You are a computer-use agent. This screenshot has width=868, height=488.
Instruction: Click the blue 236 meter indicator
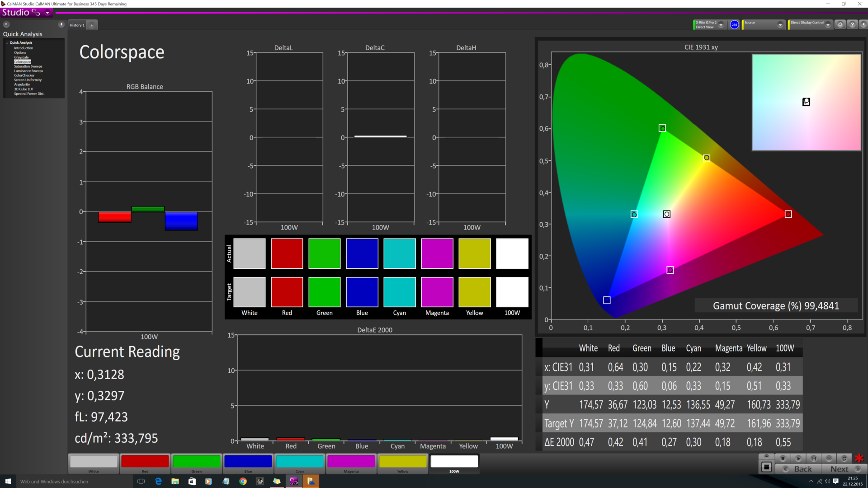pyautogui.click(x=734, y=25)
